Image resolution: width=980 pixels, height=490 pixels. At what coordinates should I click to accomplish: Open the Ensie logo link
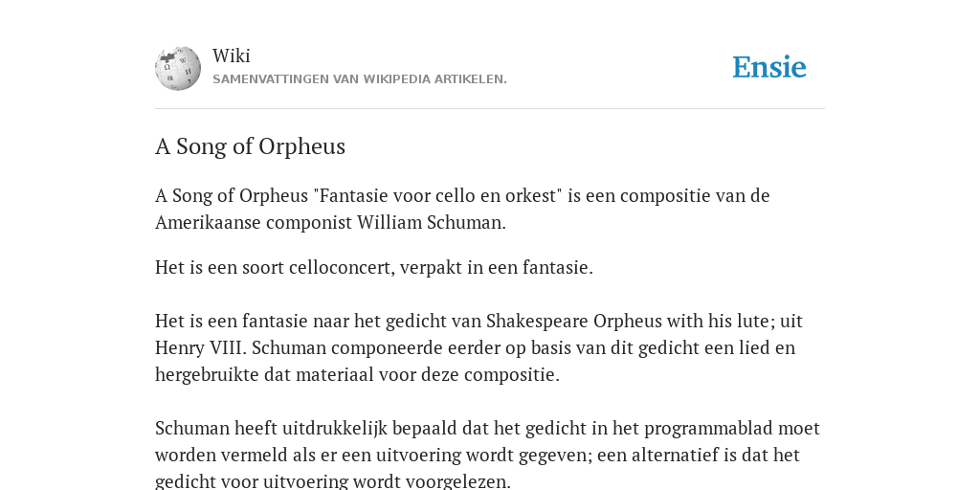(x=769, y=68)
